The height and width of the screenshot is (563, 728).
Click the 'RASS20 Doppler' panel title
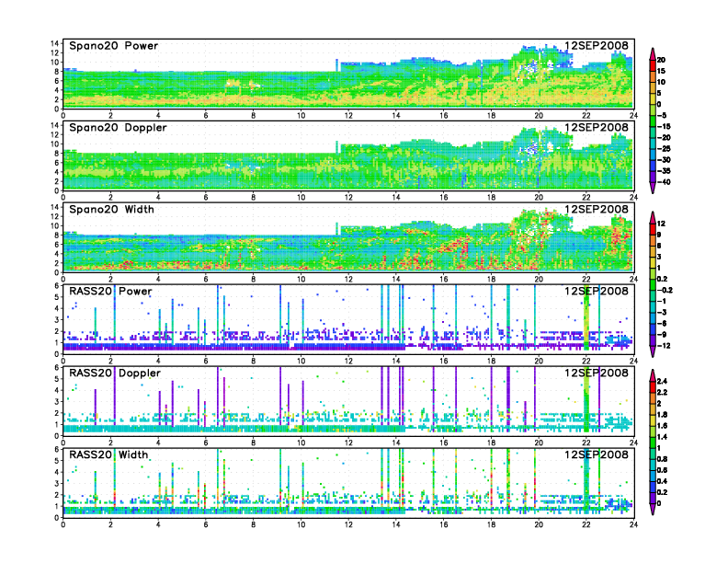[x=115, y=373]
